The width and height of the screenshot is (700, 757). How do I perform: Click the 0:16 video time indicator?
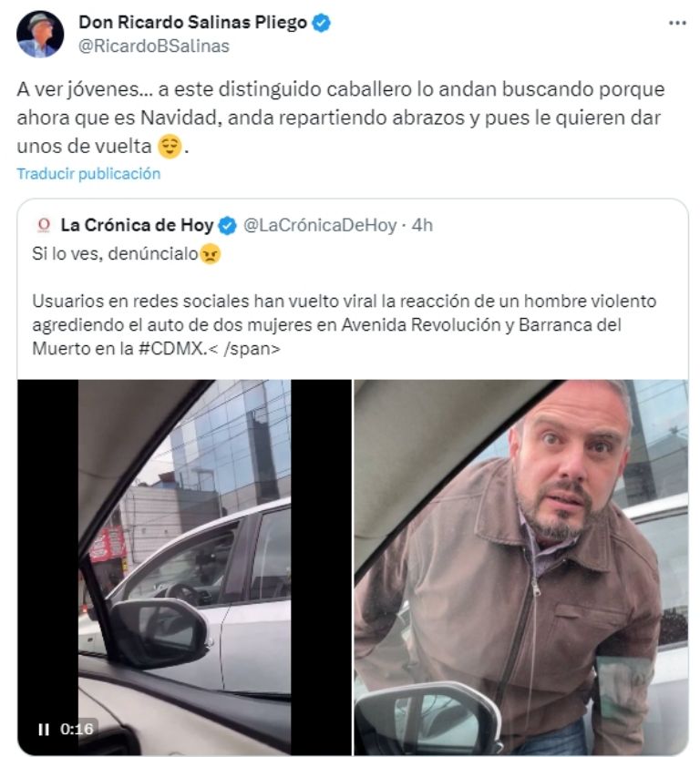point(77,729)
